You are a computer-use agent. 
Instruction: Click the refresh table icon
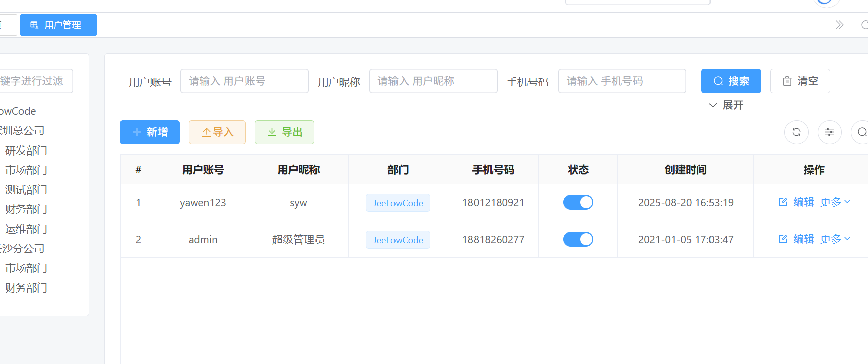coord(796,132)
